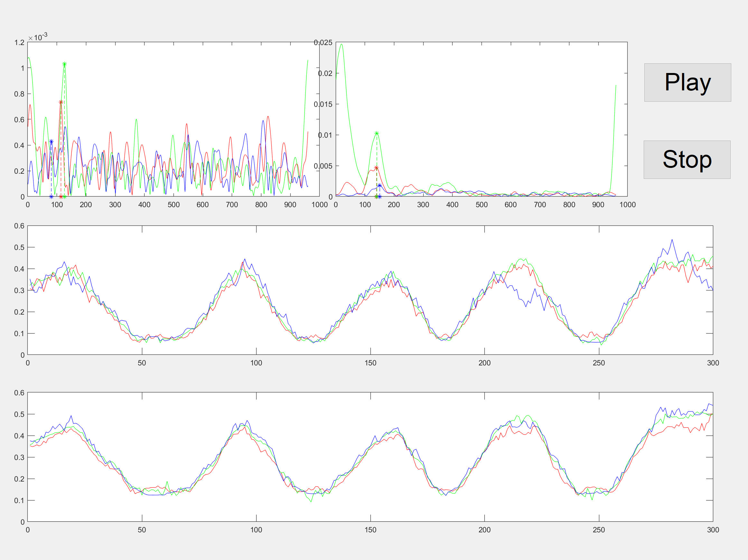The image size is (748, 560).
Task: Click highest blue peak in middle waveform plot
Action: click(672, 240)
